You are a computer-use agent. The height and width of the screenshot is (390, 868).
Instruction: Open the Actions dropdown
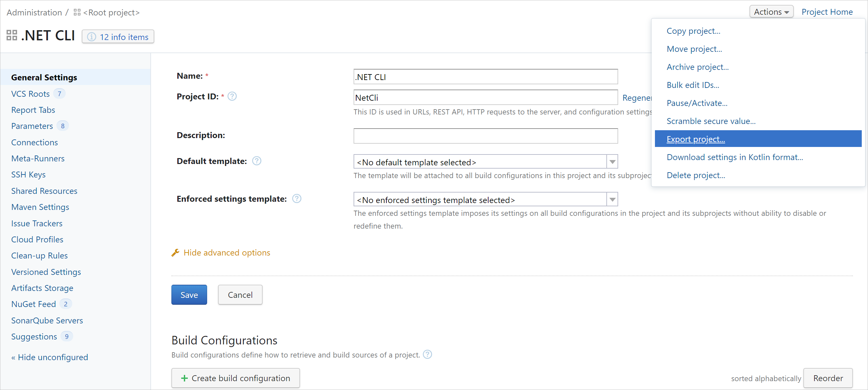[x=771, y=11]
